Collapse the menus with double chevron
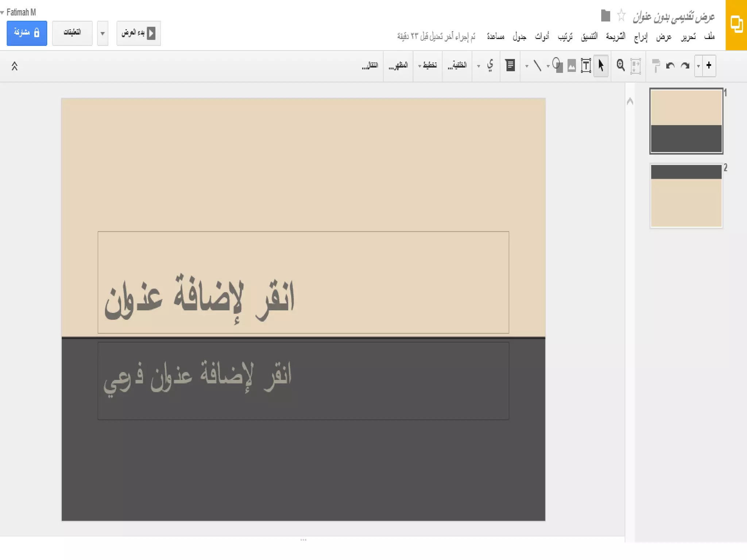747x560 pixels. (x=15, y=66)
